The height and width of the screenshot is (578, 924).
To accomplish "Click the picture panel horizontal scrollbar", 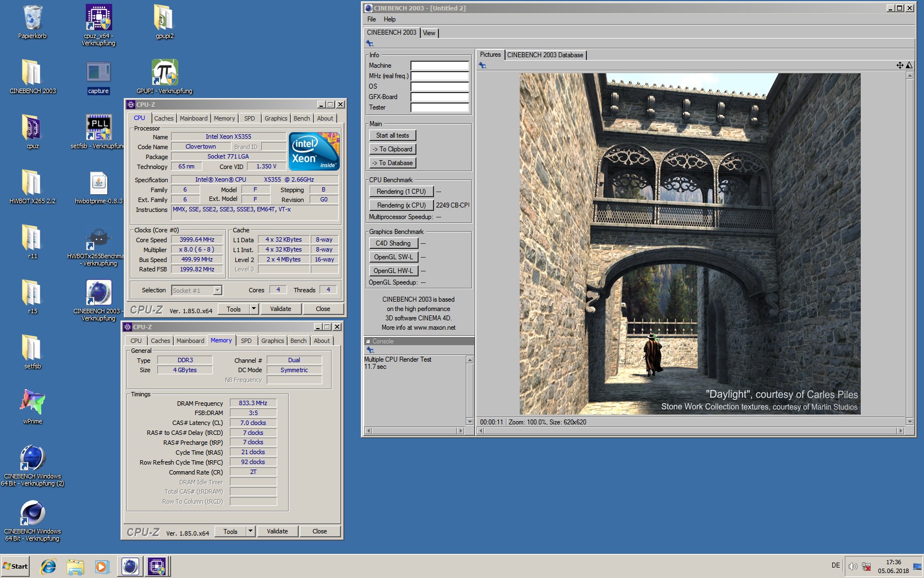I will [x=691, y=431].
